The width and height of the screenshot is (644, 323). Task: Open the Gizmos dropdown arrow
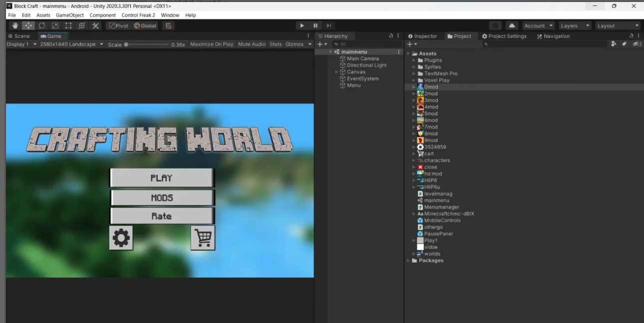pyautogui.click(x=310, y=44)
